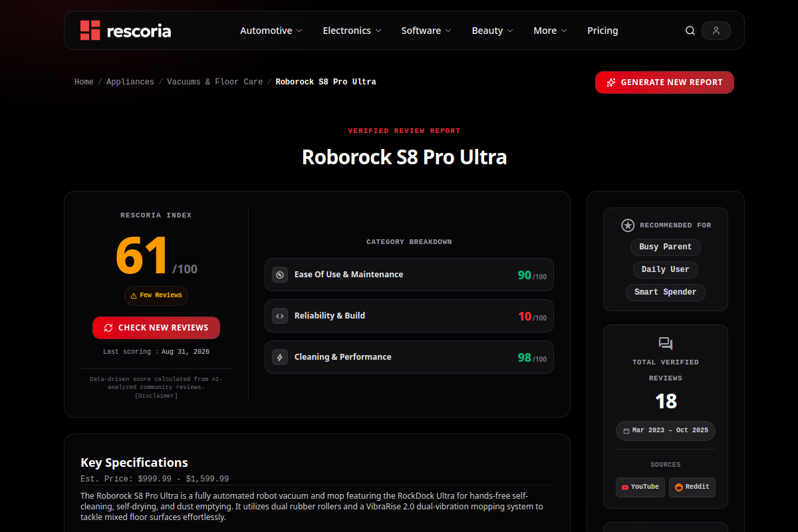This screenshot has width=798, height=532.
Task: Click the Category Breakdown label
Action: point(409,242)
